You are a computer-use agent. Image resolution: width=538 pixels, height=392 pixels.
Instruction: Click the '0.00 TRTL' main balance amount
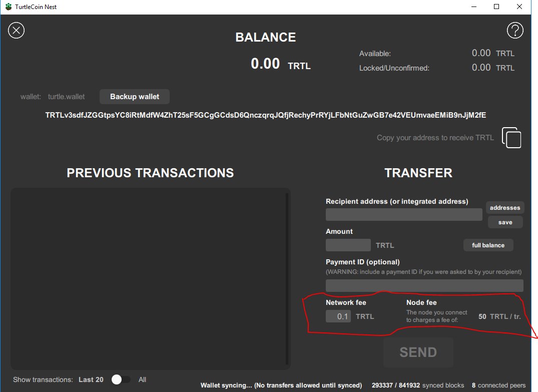pos(281,64)
